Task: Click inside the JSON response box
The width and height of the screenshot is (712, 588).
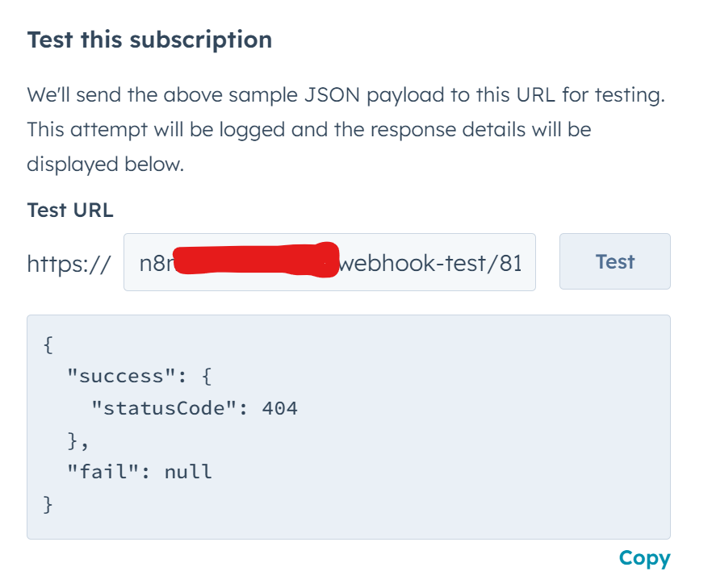Action: coord(349,427)
